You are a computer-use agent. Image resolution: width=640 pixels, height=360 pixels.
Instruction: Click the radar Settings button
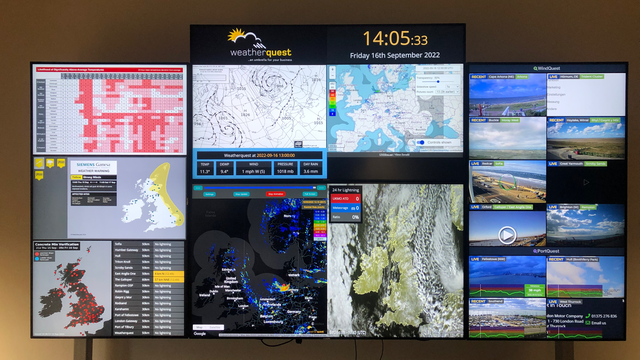pyautogui.click(x=209, y=194)
